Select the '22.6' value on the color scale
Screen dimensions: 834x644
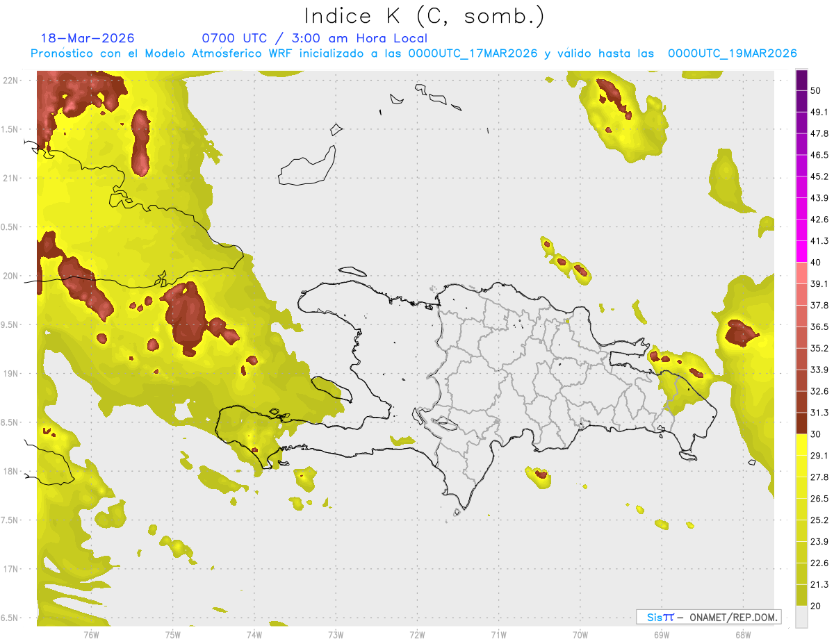point(819,563)
